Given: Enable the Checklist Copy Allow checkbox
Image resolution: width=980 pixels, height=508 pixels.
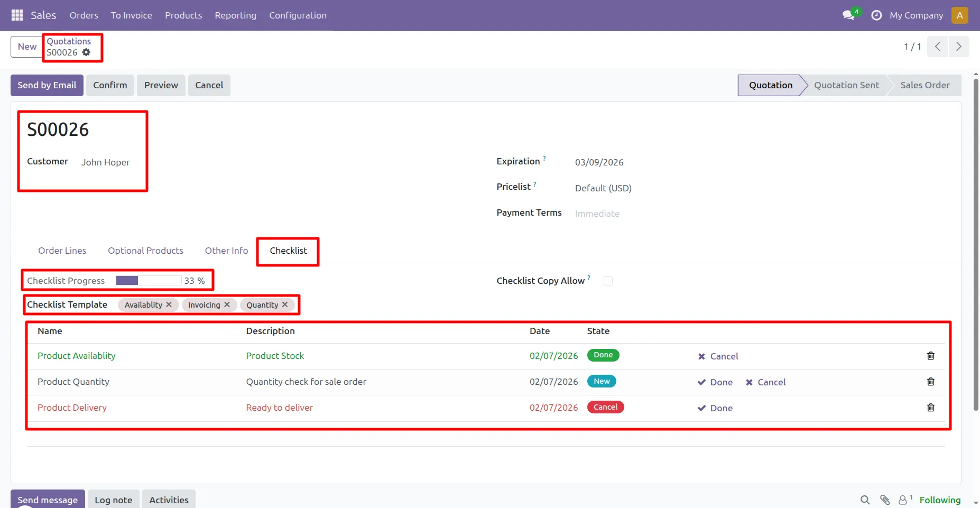Looking at the screenshot, I should coord(608,281).
